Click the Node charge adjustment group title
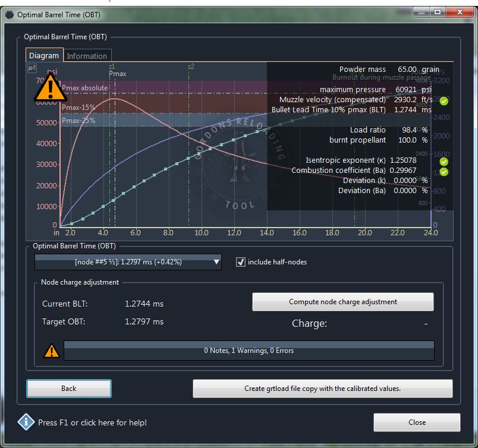This screenshot has height=448, width=478. tap(80, 282)
